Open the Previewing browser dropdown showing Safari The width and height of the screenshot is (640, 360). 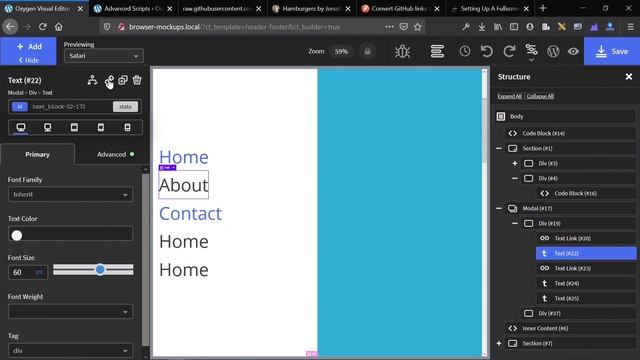point(104,56)
